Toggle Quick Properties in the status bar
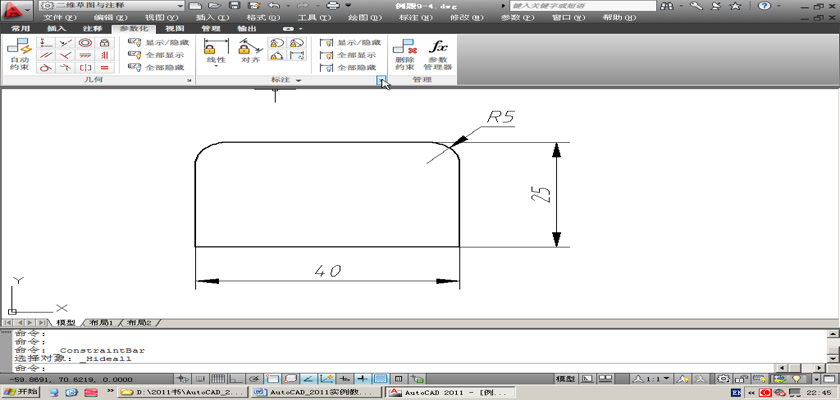This screenshot has width=840, height=400. [399, 379]
